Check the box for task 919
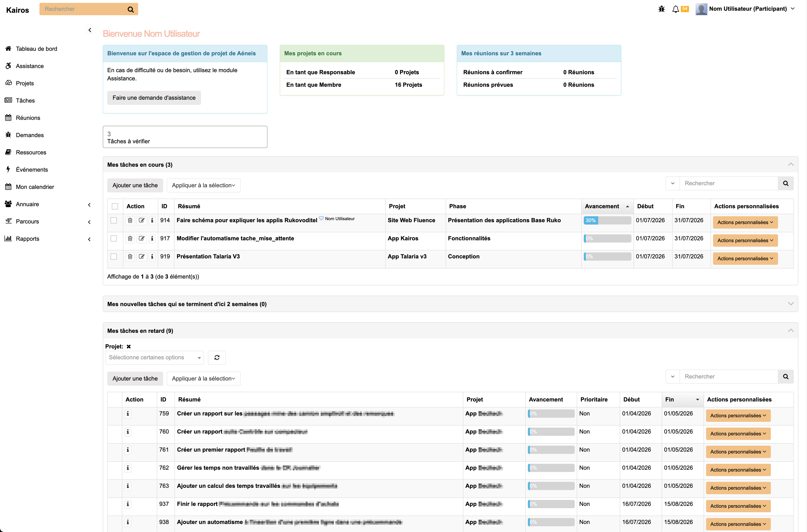 (114, 257)
